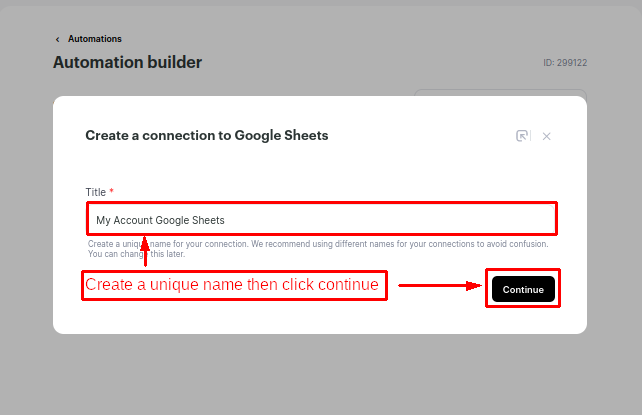This screenshot has height=415, width=642.
Task: Click the panel edge behind the dialog
Action: pyautogui.click(x=500, y=92)
